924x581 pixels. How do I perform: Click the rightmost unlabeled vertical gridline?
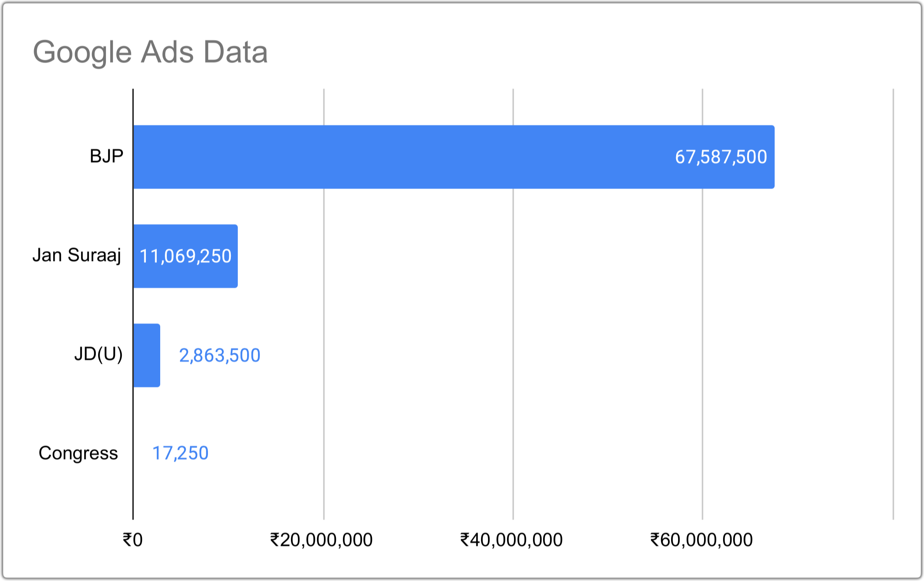893,310
